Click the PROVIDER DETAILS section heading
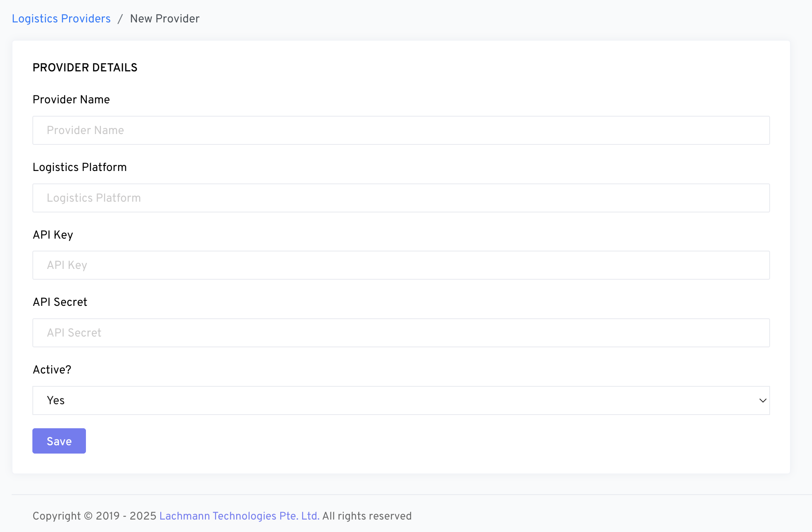Screen dimensions: 812x532 [x=85, y=68]
